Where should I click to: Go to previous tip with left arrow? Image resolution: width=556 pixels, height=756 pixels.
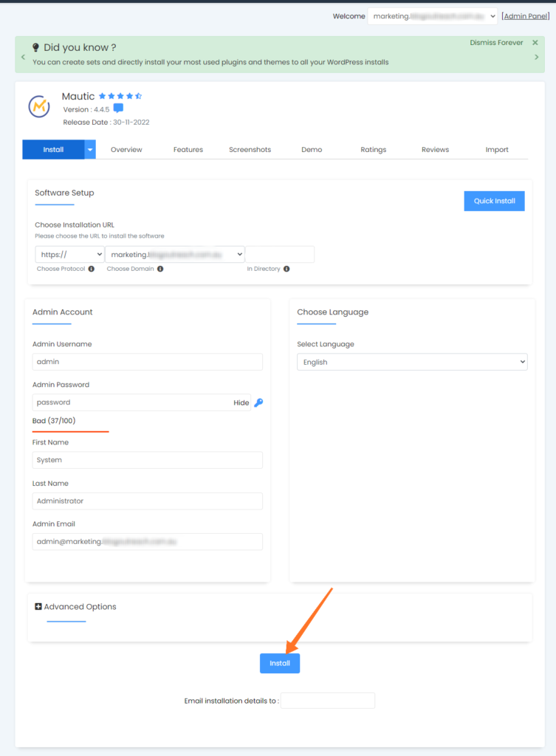click(23, 57)
